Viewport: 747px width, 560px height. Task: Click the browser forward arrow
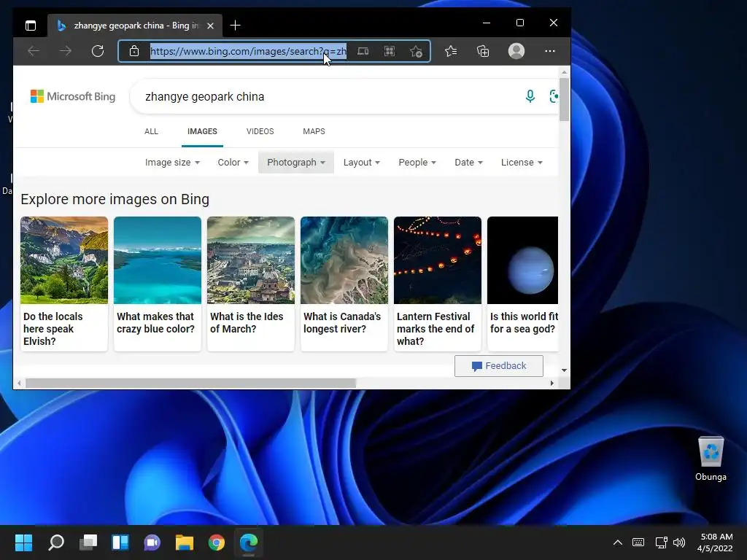(66, 51)
